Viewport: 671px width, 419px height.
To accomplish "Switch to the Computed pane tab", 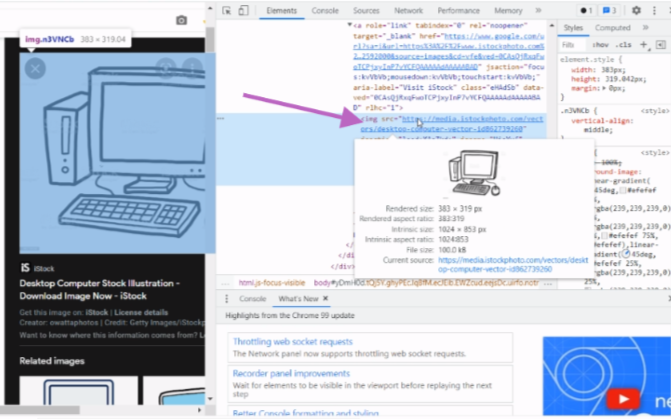I will point(612,28).
